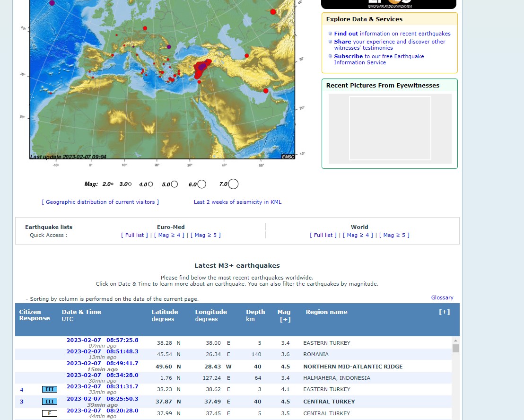Image resolution: width=524 pixels, height=420 pixels.
Task: Click the magnitude 5.0 legend circle
Action: 175,184
